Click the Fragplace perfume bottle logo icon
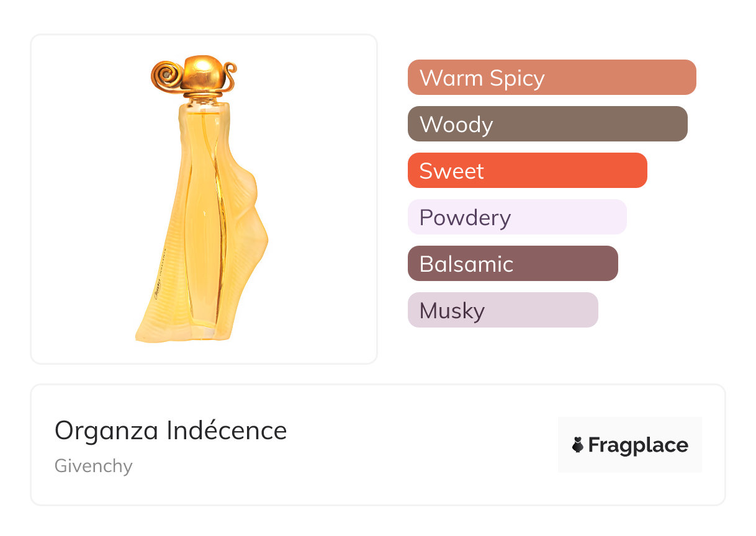 click(578, 445)
